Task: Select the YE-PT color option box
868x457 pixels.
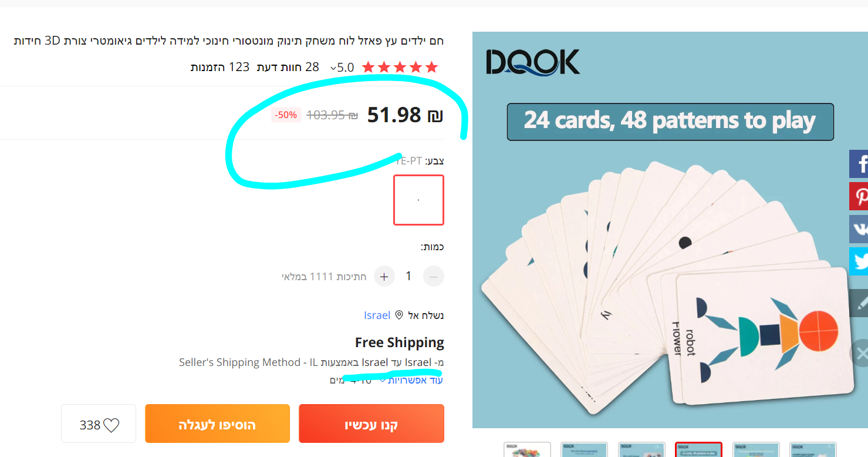Action: tap(418, 200)
